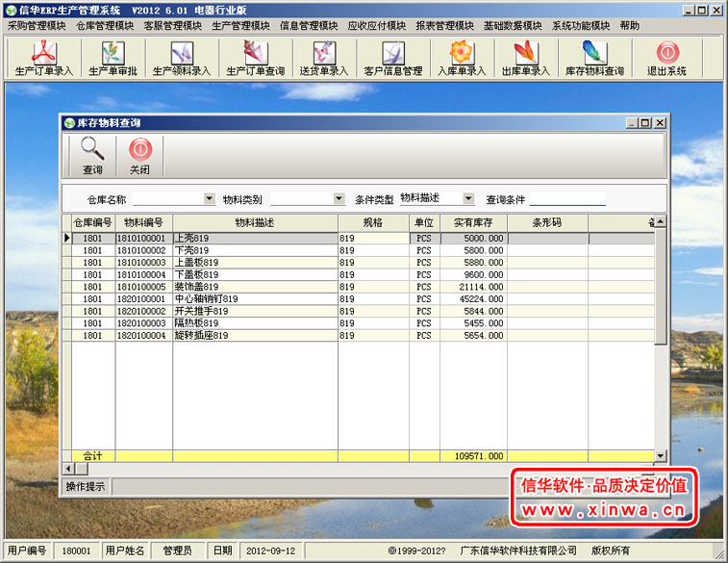Open the 系统功能模块 menu

pyautogui.click(x=581, y=26)
